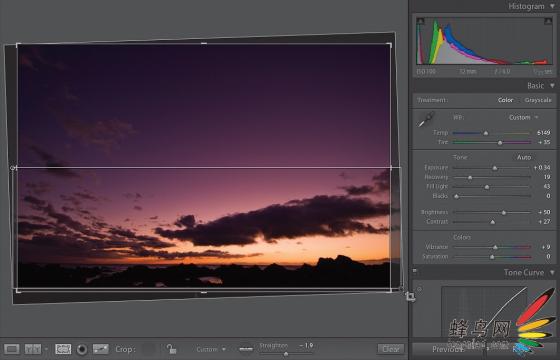Viewport: 560px width, 360px height.
Task: Open the WB Custom preset dropdown
Action: [x=523, y=118]
